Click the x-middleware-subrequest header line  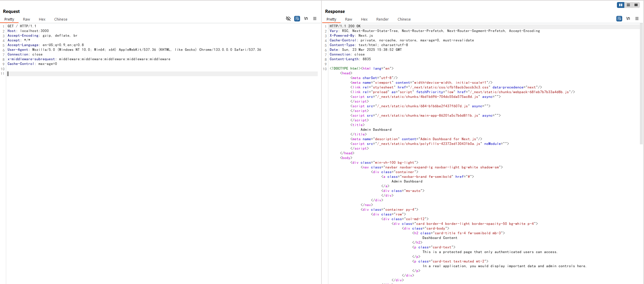coord(89,59)
